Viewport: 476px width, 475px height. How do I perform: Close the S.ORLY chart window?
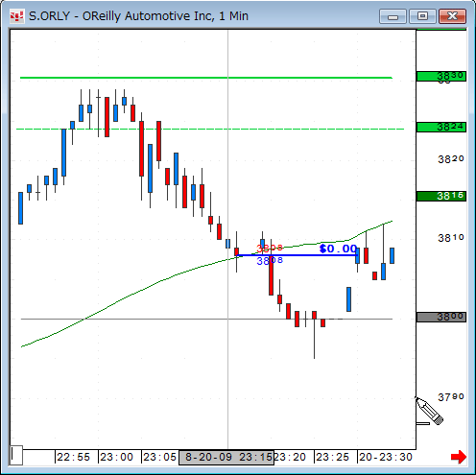tap(452, 16)
